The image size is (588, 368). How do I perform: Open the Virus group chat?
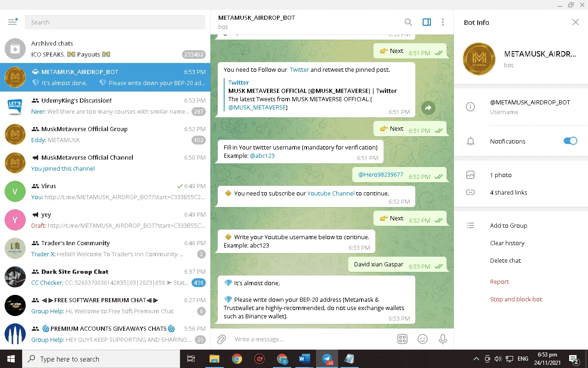[x=105, y=191]
